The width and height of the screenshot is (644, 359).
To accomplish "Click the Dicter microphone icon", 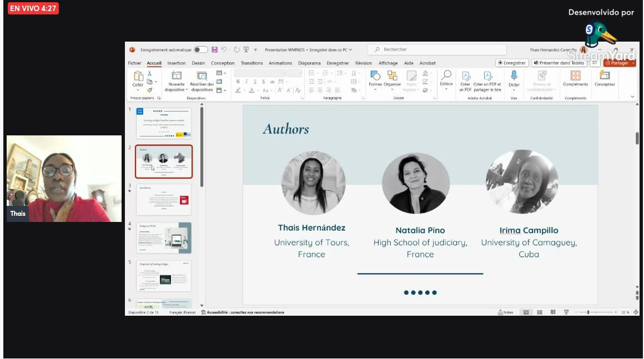I will [514, 76].
